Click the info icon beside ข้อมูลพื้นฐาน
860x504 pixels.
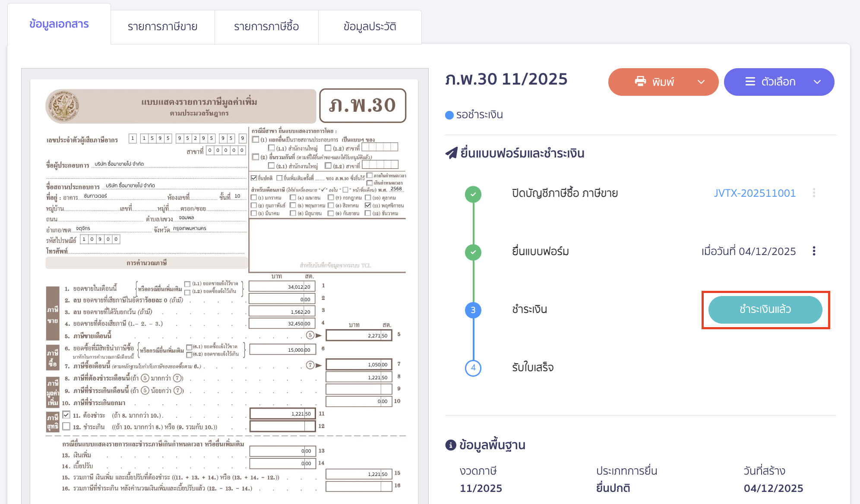pos(450,445)
